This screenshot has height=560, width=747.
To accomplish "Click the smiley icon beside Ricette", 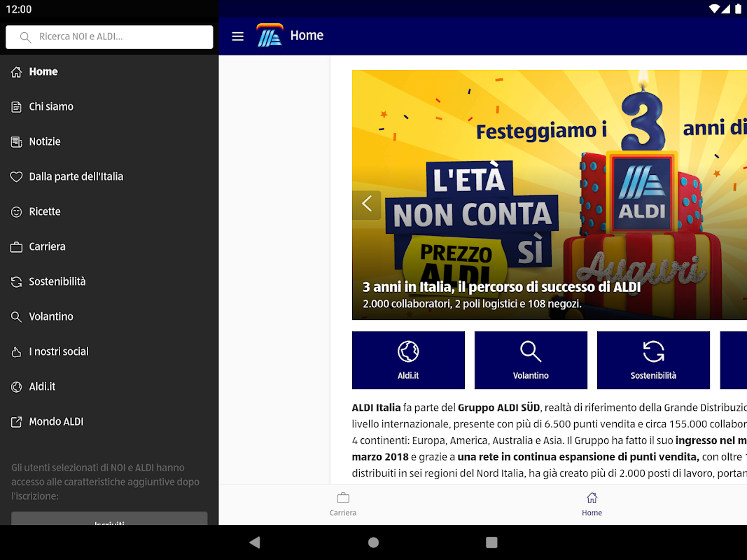I will (16, 212).
